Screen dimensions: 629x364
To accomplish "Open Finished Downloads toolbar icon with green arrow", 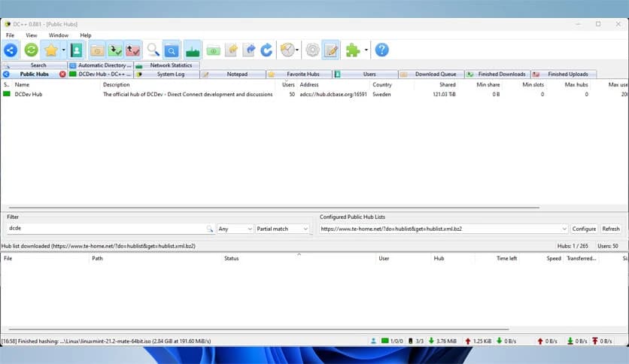I will 114,50.
